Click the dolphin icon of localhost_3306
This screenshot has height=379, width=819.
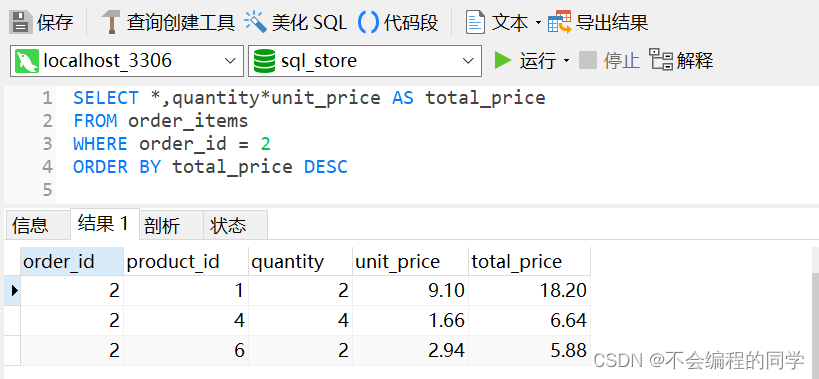tap(27, 61)
